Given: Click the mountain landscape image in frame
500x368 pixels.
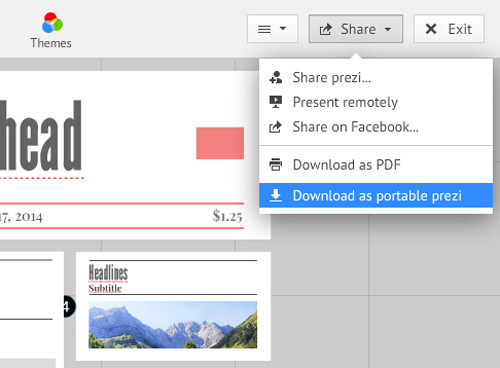Looking at the screenshot, I should click(173, 325).
